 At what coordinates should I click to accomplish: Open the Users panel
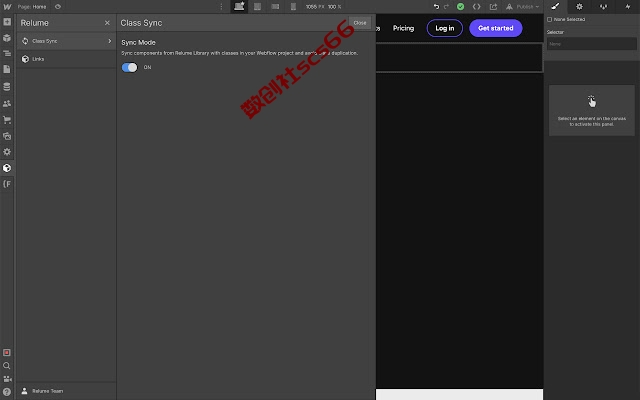(x=7, y=103)
